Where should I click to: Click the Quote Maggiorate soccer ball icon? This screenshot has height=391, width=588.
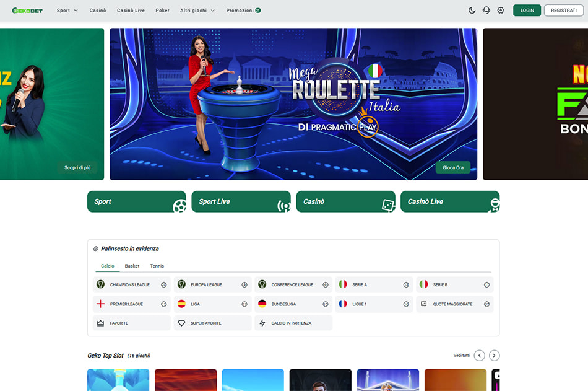click(x=486, y=304)
